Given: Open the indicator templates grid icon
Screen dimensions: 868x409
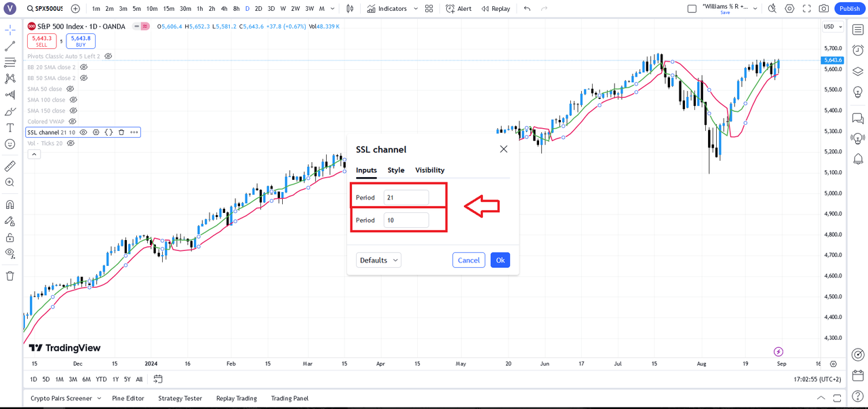Looking at the screenshot, I should [429, 9].
